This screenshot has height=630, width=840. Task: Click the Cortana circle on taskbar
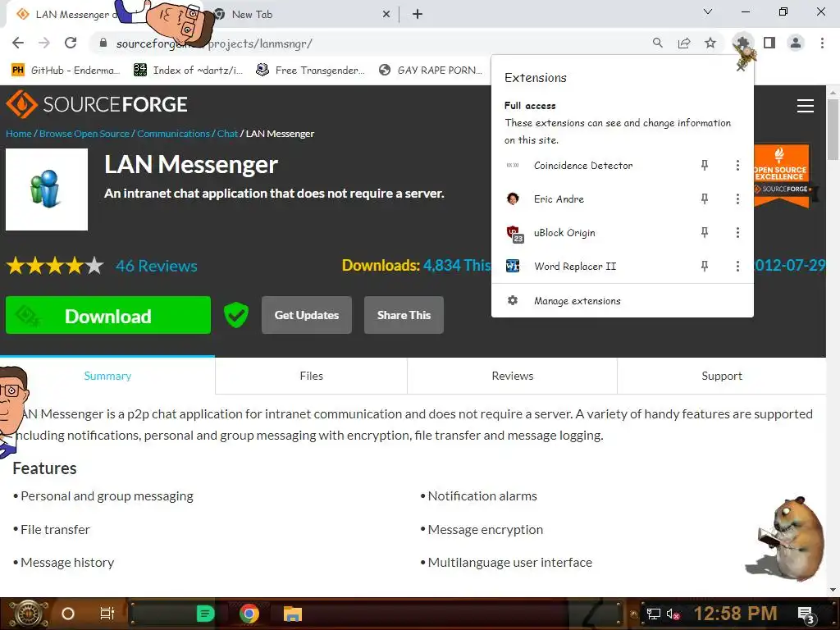(x=68, y=614)
